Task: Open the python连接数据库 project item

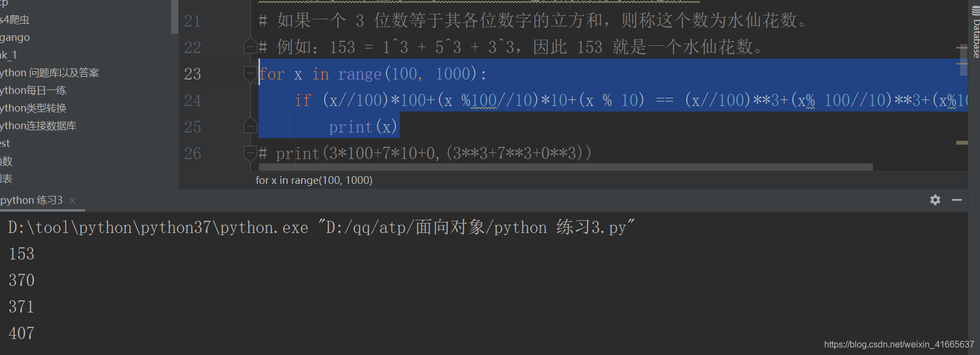Action: (x=39, y=125)
